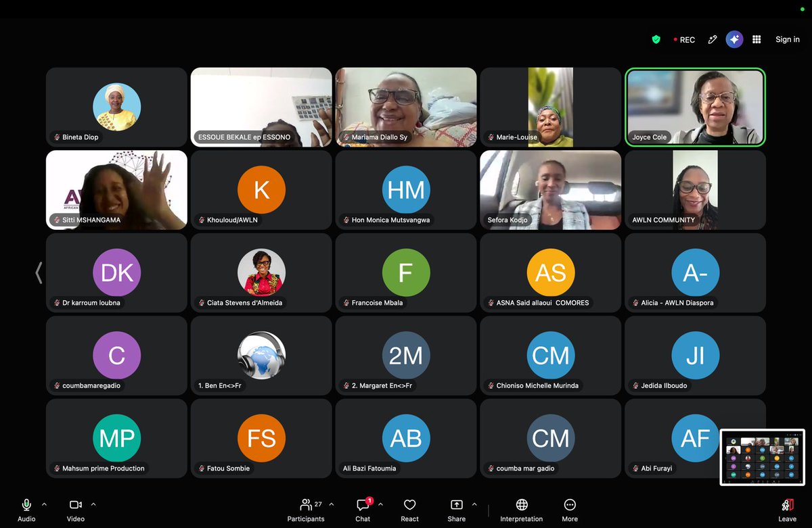Click Hon Monica Mutsvangwa HM avatar
This screenshot has height=528, width=812.
click(406, 190)
